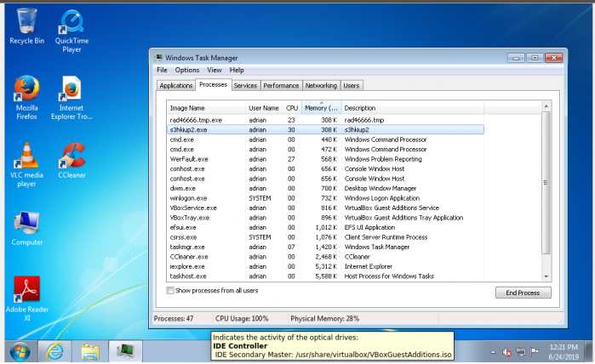Select VLC media player desktop icon
Viewport: 595px width, 364px height.
coord(26,164)
